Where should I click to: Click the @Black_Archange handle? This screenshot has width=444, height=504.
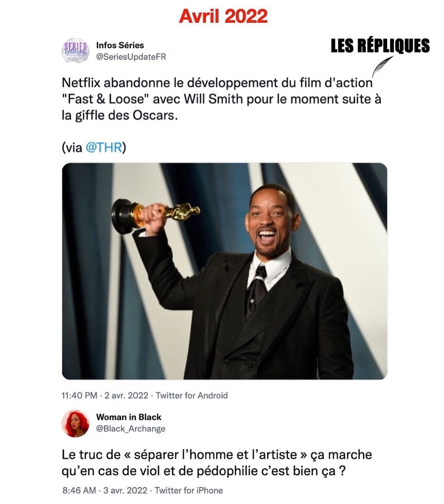pyautogui.click(x=131, y=428)
